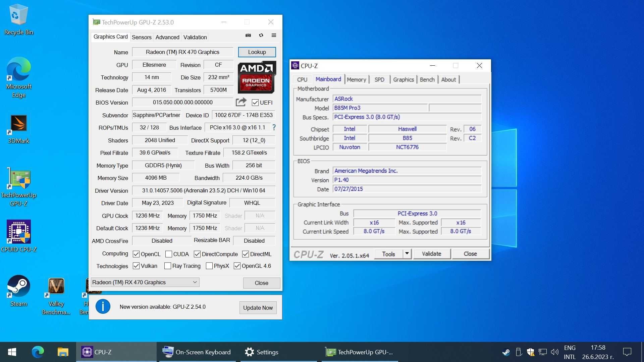
Task: Toggle the Vulkan checkbox
Action: (136, 266)
